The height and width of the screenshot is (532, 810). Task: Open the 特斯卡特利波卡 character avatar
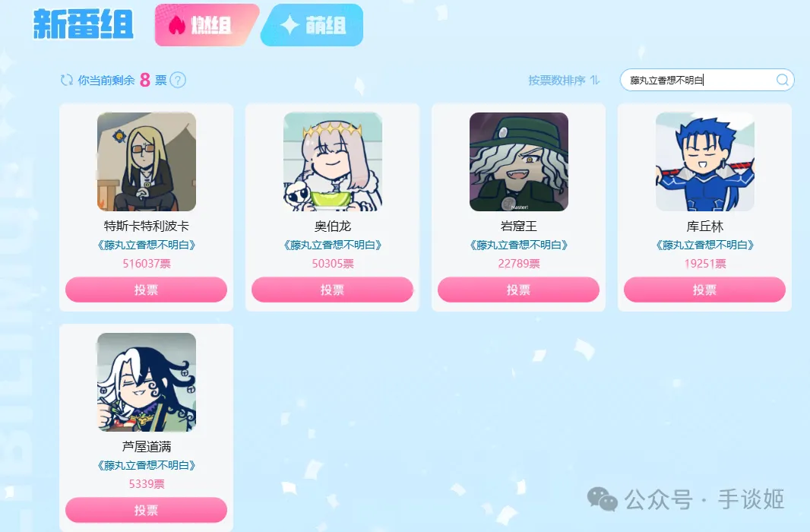click(147, 162)
